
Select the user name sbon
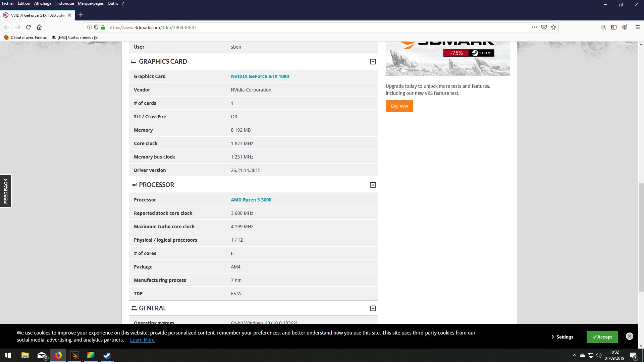tap(236, 47)
